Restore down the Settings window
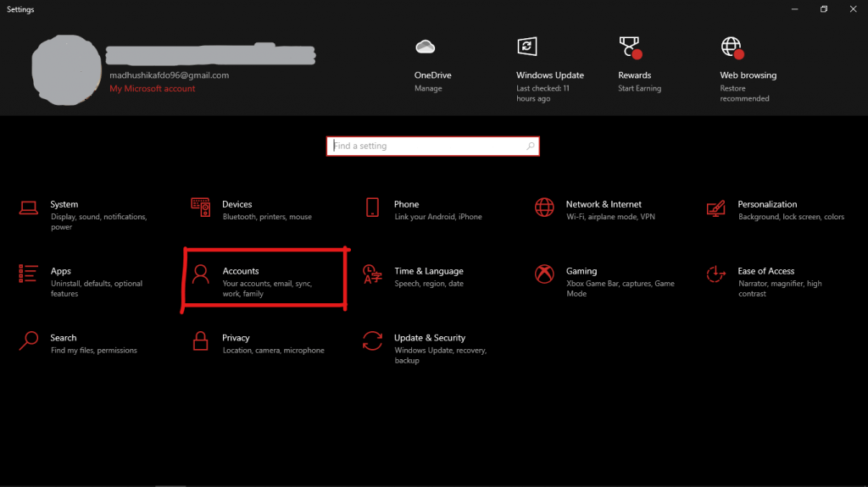Screen dimensions: 868x487 824,8
